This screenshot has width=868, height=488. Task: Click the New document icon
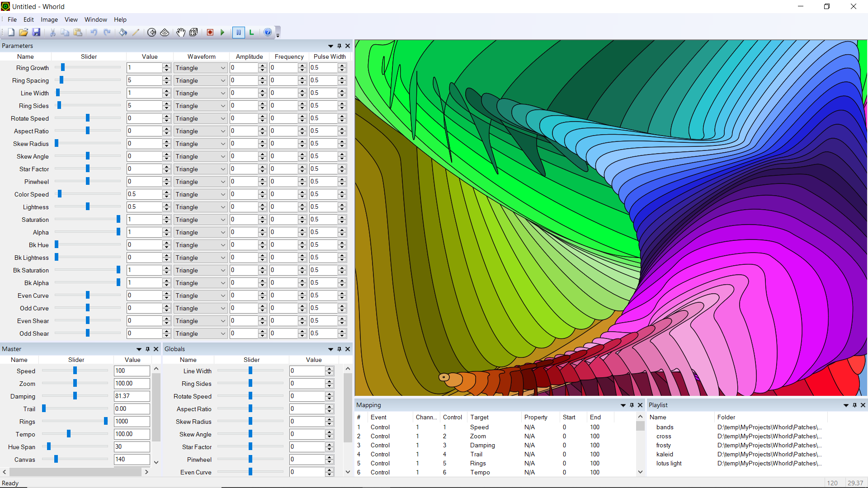tap(11, 32)
